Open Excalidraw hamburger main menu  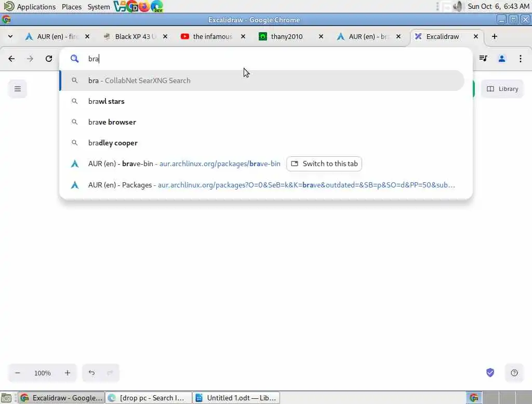[x=18, y=89]
